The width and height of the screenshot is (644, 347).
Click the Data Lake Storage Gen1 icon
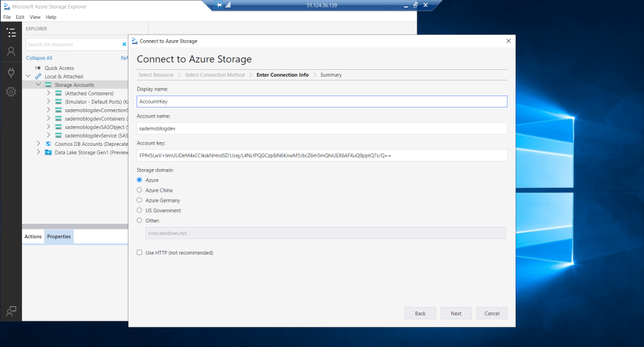click(48, 152)
